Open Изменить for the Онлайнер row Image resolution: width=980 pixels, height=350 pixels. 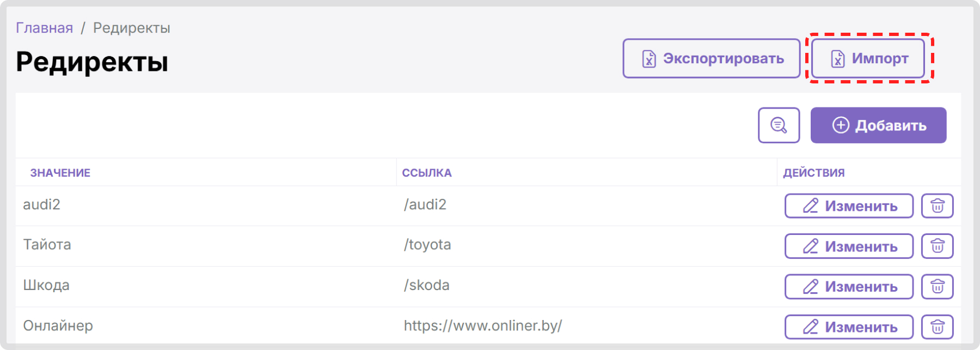(x=849, y=327)
